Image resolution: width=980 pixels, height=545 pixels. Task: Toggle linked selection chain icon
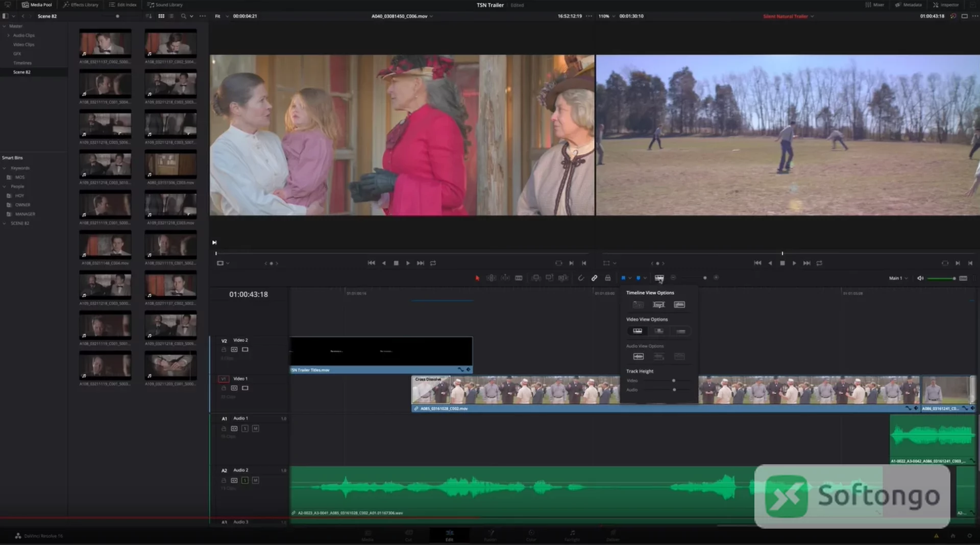[x=594, y=278]
